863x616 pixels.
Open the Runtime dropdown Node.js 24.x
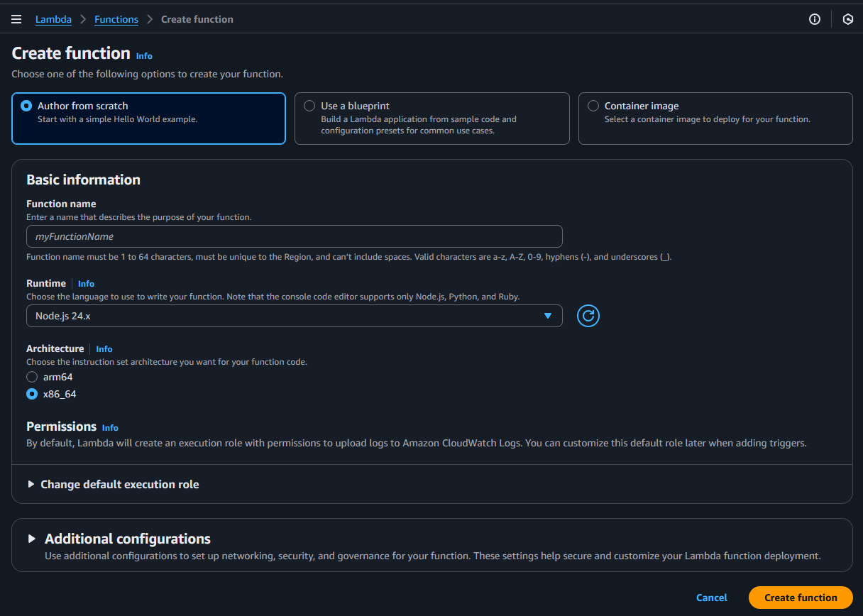(x=294, y=316)
